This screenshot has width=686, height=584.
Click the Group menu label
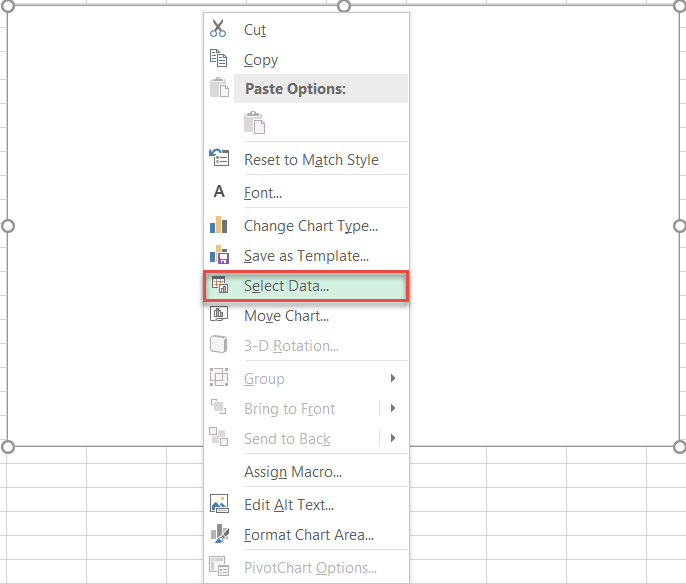point(264,379)
